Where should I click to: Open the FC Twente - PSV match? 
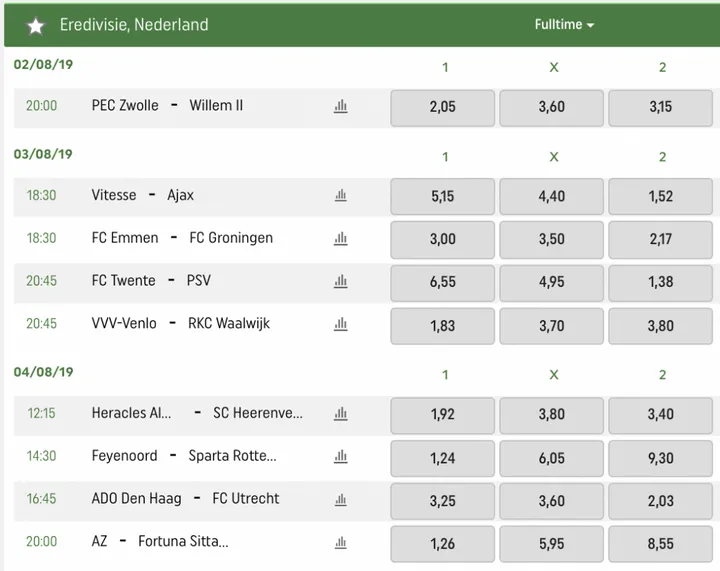tap(151, 281)
